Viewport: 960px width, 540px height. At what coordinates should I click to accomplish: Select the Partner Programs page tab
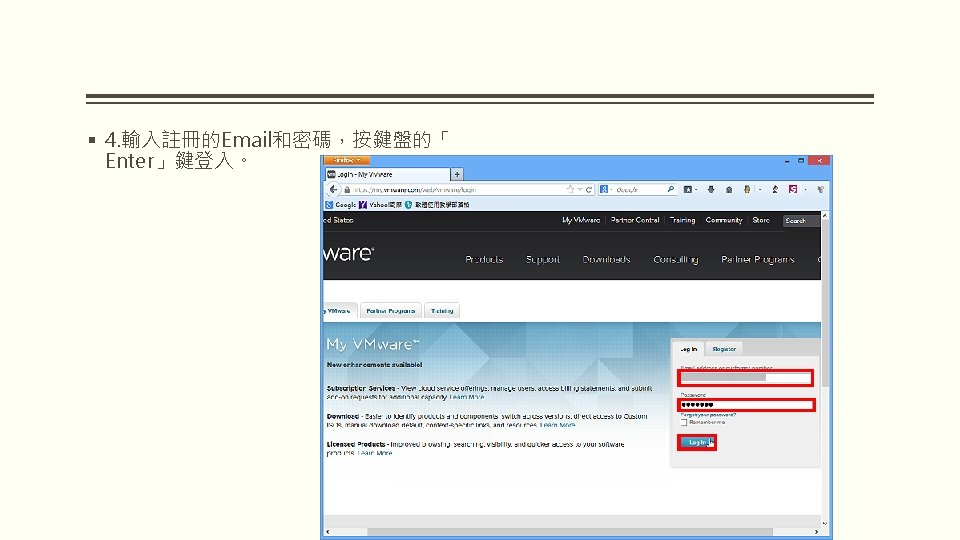391,311
